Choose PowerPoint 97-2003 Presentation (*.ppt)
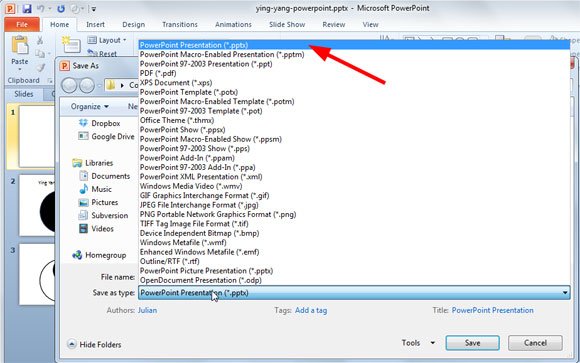The image size is (580, 363). [x=354, y=64]
